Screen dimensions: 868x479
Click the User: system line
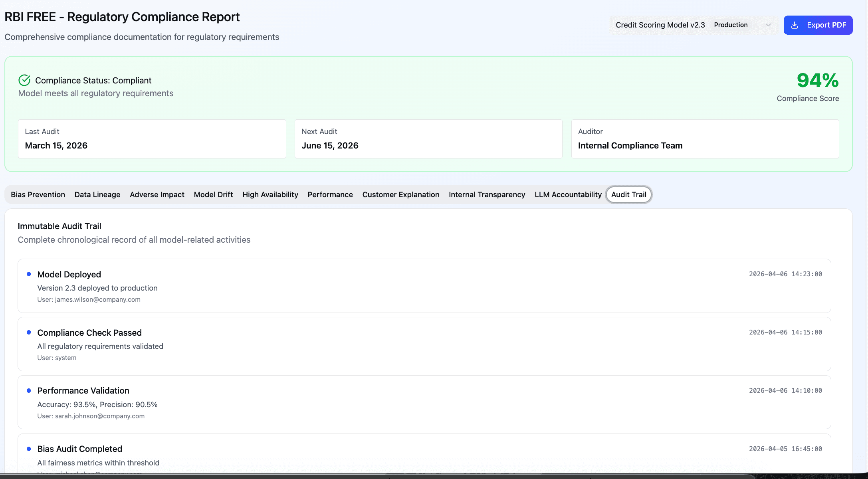pyautogui.click(x=57, y=358)
